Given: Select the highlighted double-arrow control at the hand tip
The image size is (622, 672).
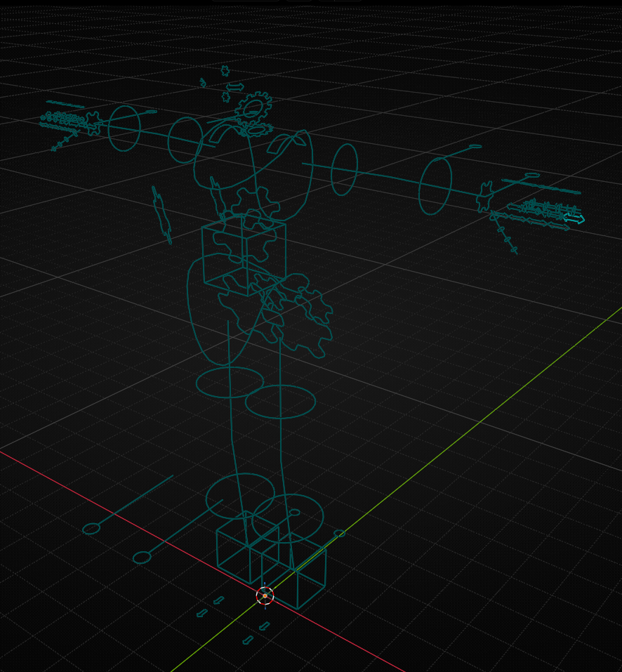Looking at the screenshot, I should 574,218.
